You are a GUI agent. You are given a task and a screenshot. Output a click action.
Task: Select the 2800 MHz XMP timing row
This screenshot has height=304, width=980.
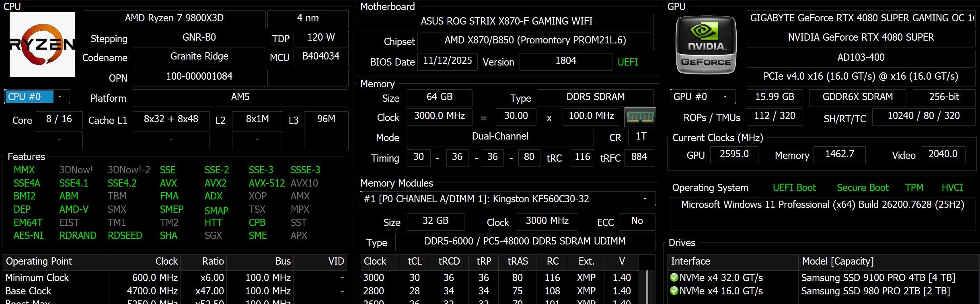click(x=499, y=291)
